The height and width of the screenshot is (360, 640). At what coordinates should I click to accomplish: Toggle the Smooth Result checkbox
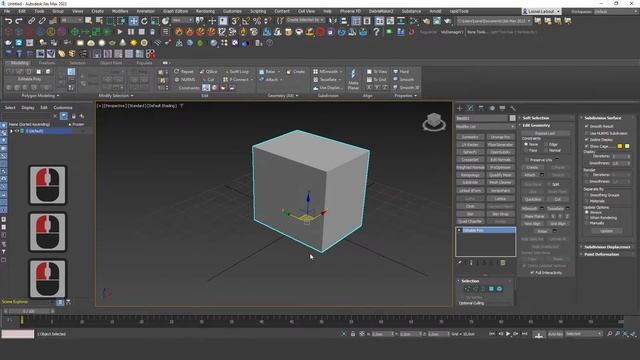click(x=587, y=127)
